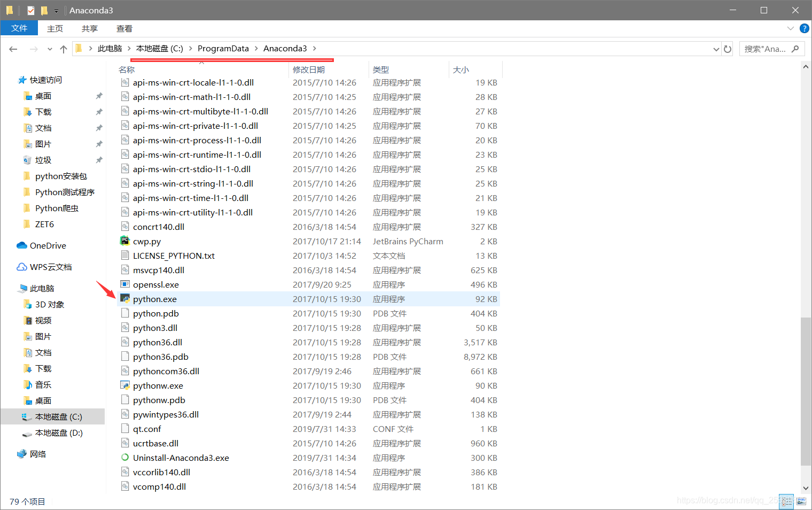812x510 pixels.
Task: Click 本地磁盘 (C:) in the breadcrumb
Action: click(159, 49)
